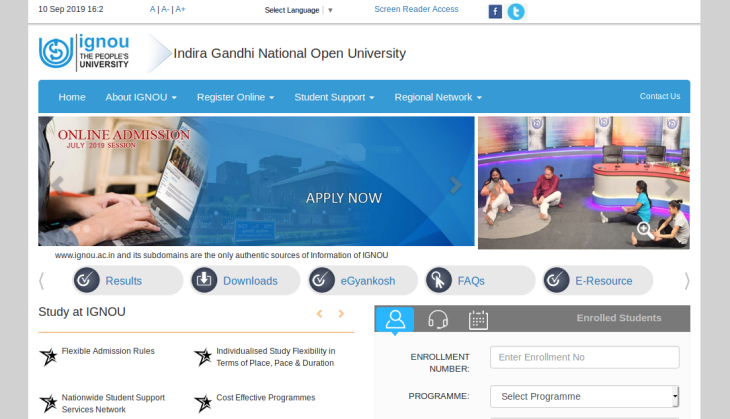This screenshot has width=730, height=419.
Task: Set normal font size A
Action: pyautogui.click(x=152, y=9)
